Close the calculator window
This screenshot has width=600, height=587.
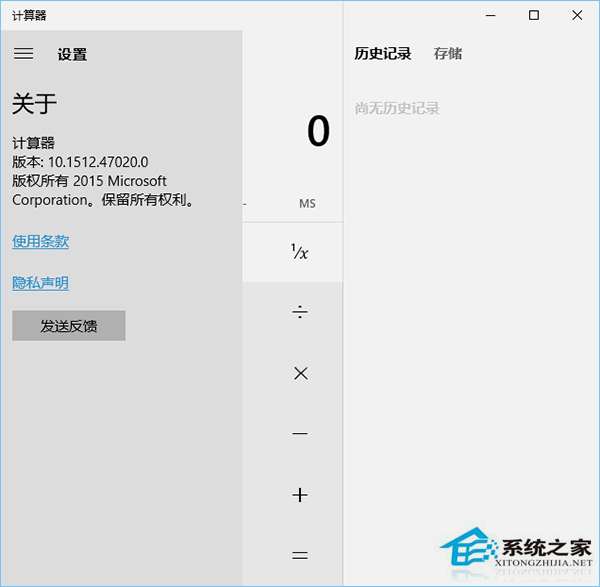(x=577, y=15)
